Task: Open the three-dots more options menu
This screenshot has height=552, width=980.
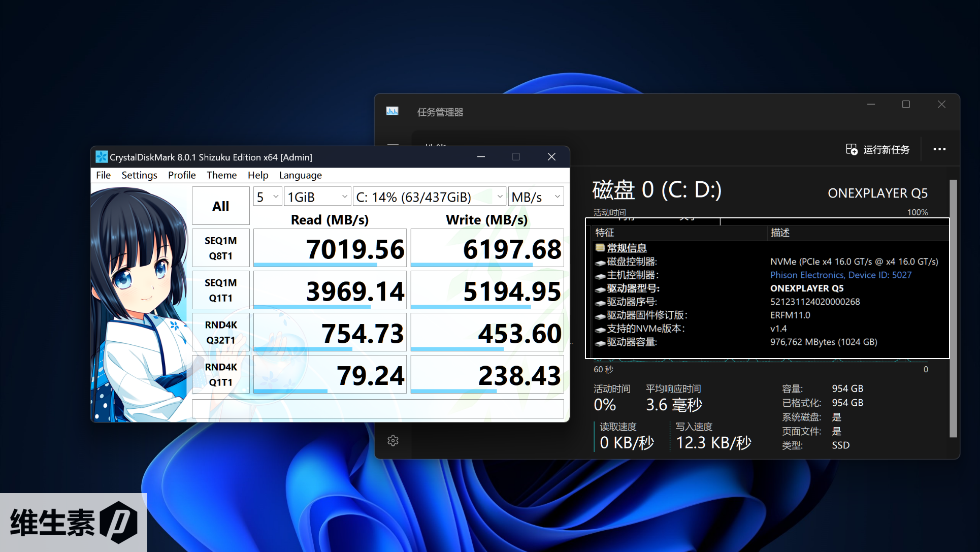Action: point(939,149)
